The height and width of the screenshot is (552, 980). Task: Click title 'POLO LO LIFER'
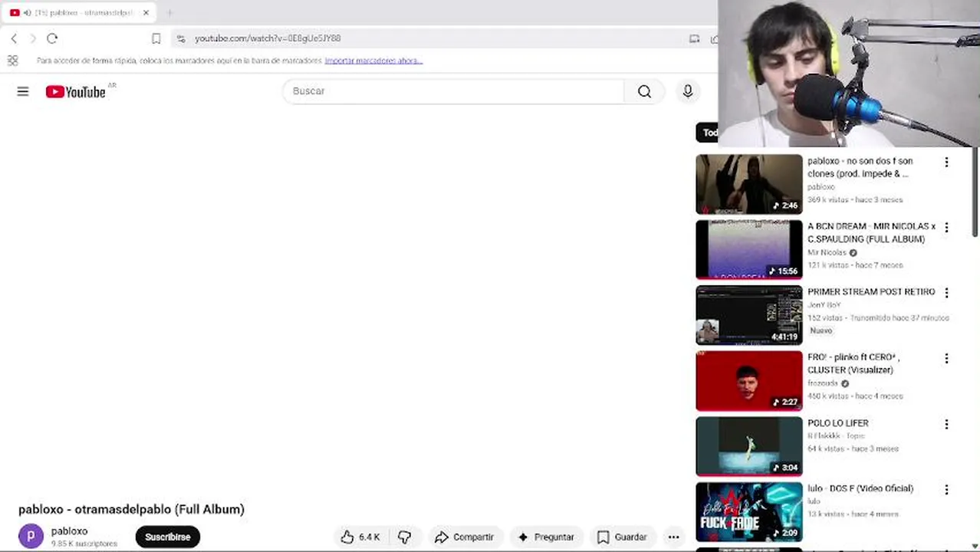click(838, 423)
